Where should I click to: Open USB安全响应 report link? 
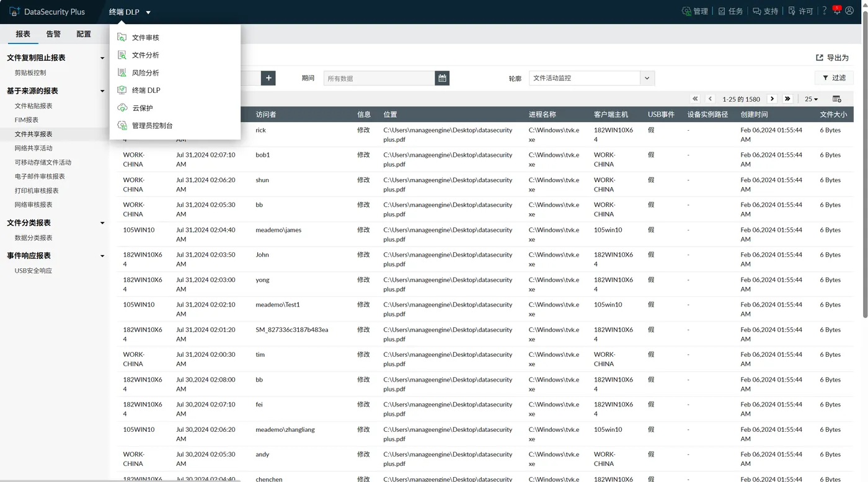(33, 271)
